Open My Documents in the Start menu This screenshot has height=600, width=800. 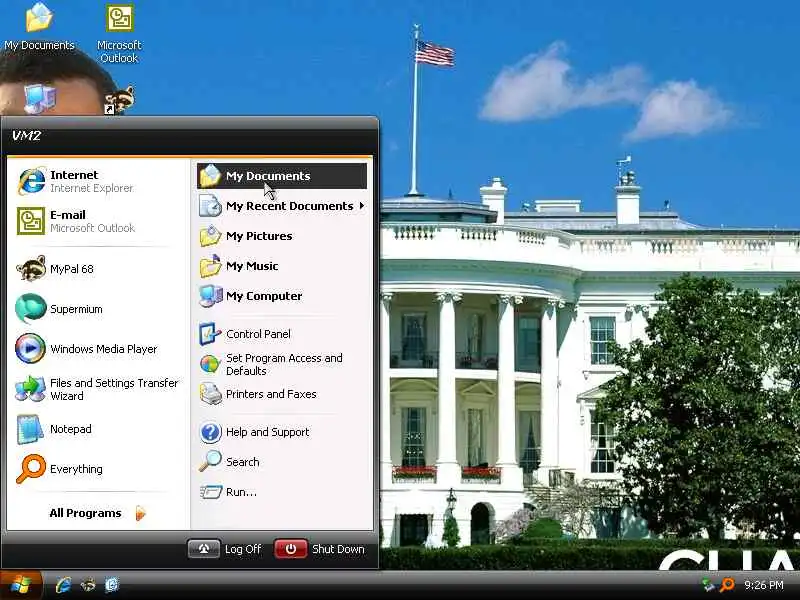click(282, 176)
